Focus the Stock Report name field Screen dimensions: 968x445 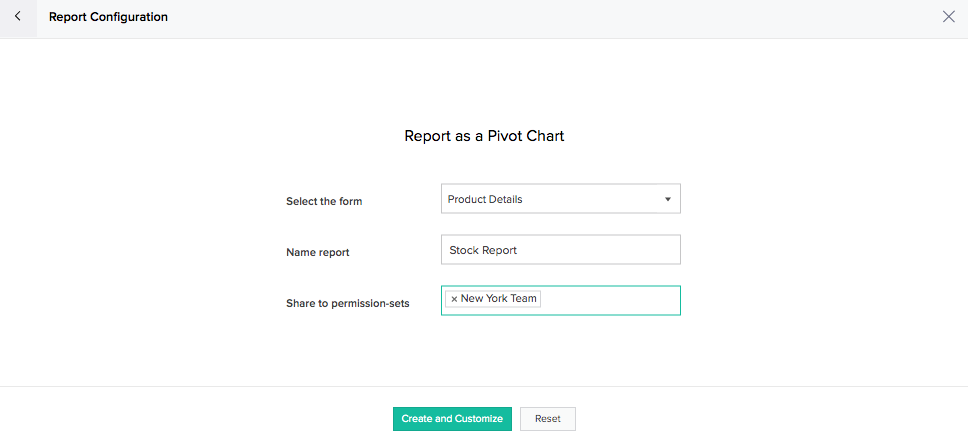(561, 249)
